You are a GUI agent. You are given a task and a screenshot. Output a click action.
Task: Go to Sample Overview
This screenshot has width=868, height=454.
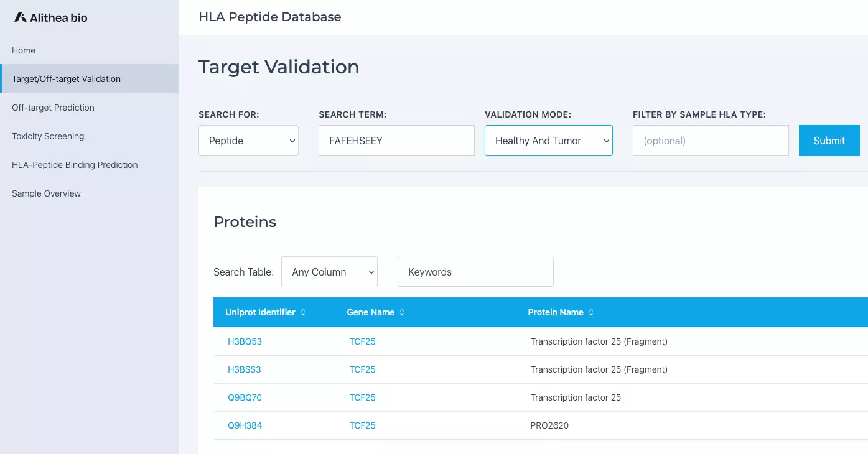pyautogui.click(x=46, y=193)
